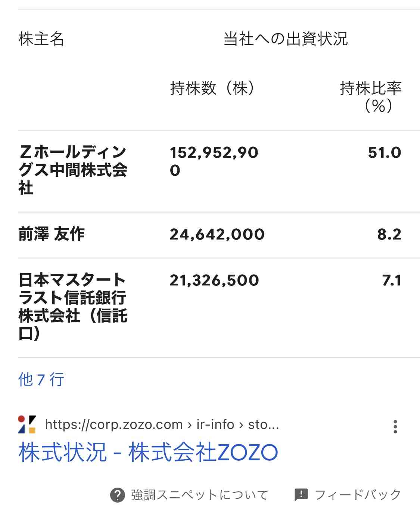The image size is (420, 519).
Task: Select the Zホールディングス中間株式会社 row name
Action: pos(73,170)
